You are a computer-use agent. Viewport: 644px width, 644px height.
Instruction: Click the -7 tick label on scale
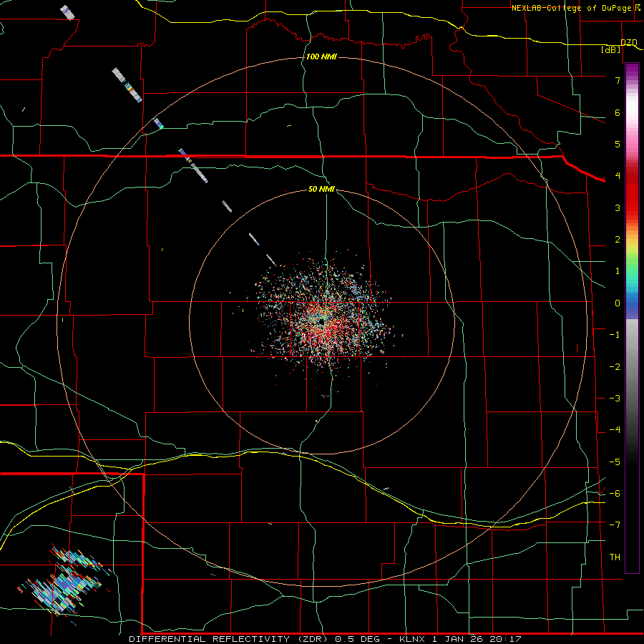pyautogui.click(x=615, y=525)
